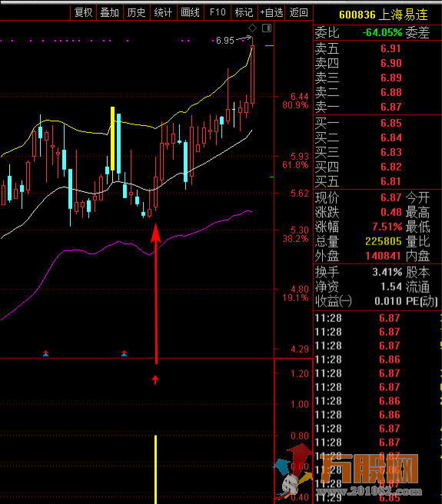Open F10 company information
This screenshot has height=504, width=442.
tap(218, 12)
